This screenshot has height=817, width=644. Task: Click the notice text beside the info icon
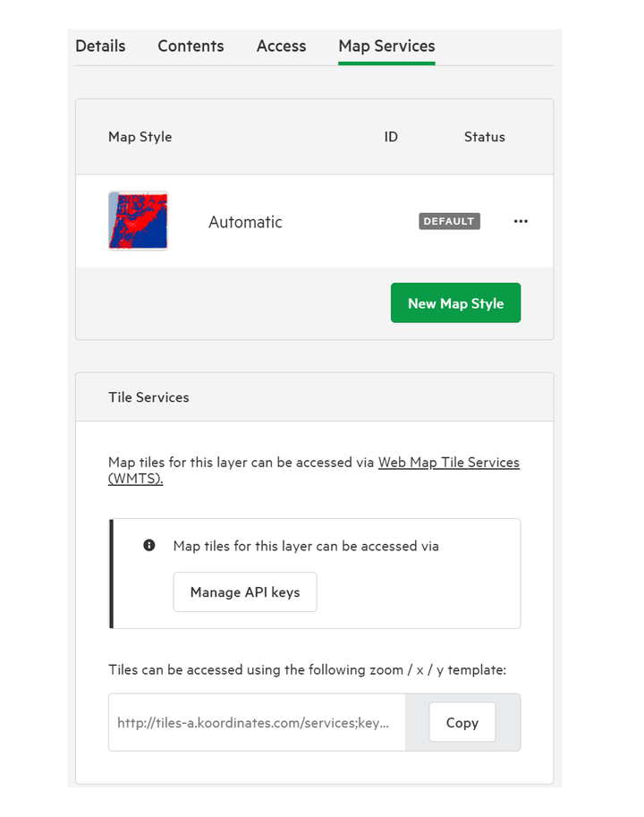[x=306, y=546]
